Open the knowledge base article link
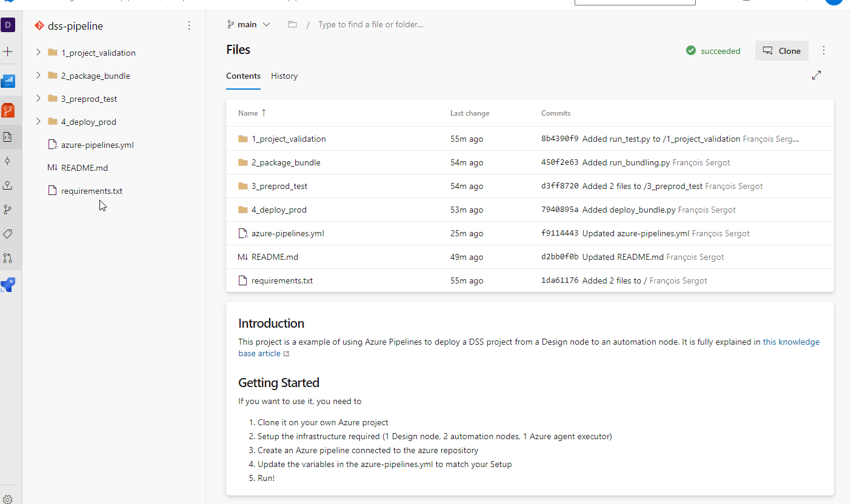This screenshot has height=504, width=851. pos(790,342)
